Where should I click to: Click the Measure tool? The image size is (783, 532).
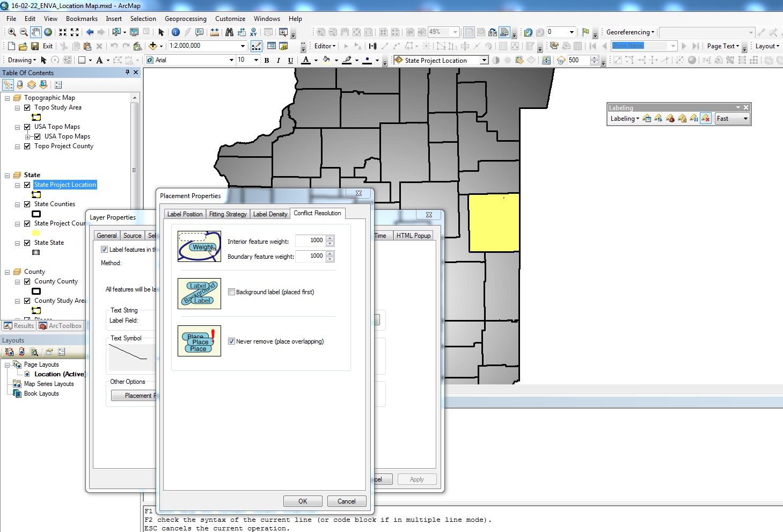click(x=214, y=32)
